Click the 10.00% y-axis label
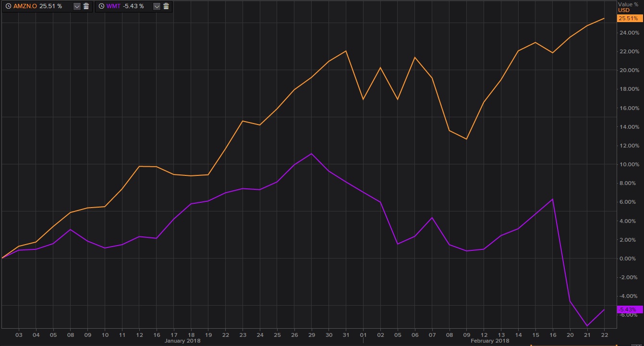Screen dimensions: 644x346 629,164
